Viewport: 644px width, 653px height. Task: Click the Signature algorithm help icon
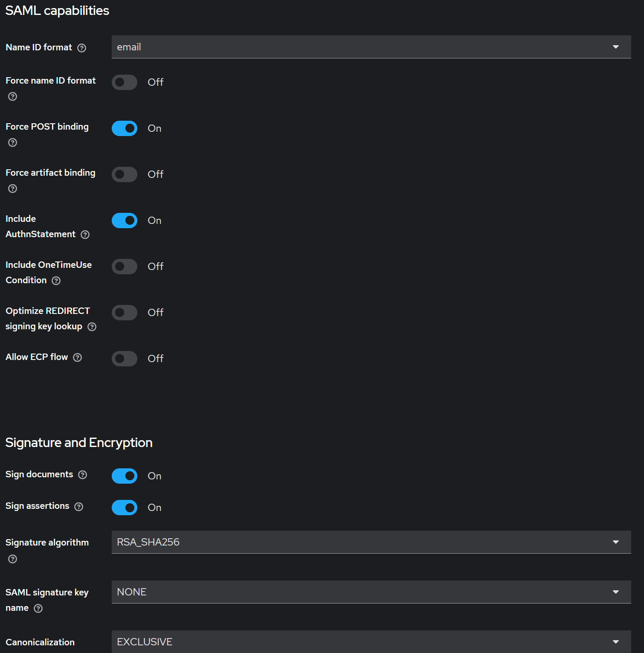tap(12, 559)
